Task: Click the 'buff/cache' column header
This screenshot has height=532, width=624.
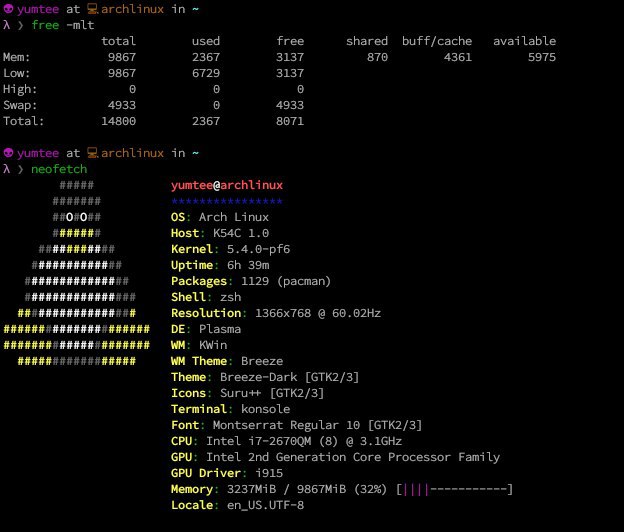Action: (x=437, y=41)
